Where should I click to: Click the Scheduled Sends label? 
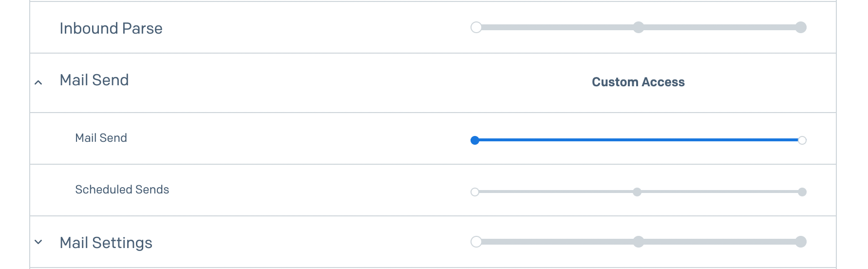point(122,190)
